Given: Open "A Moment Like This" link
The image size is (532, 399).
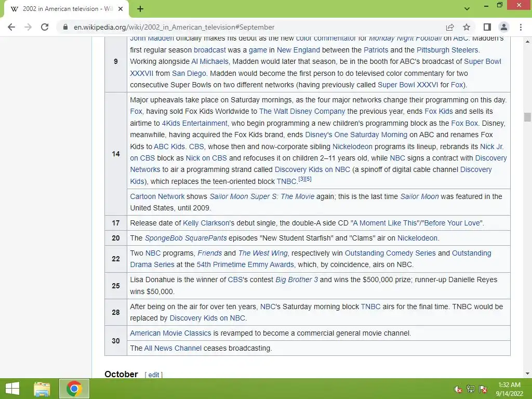Looking at the screenshot, I should 384,223.
